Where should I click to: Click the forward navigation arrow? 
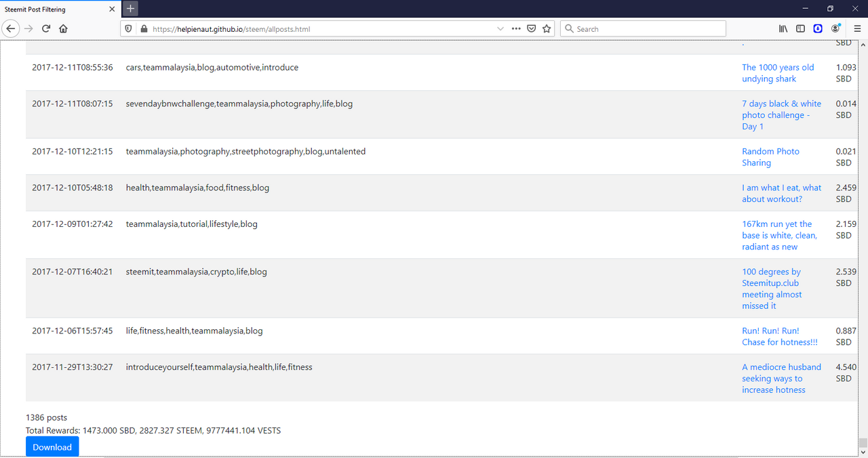[28, 28]
